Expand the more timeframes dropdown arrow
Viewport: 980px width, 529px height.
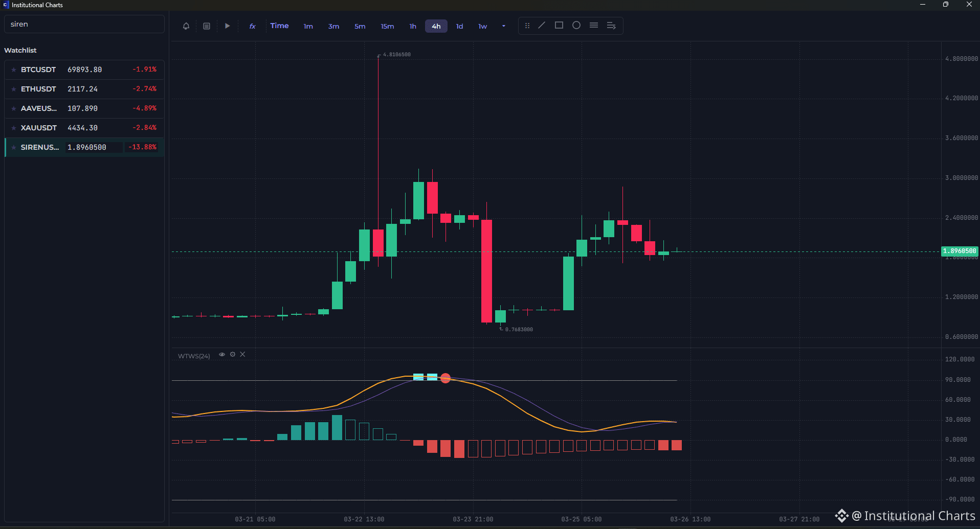(504, 26)
